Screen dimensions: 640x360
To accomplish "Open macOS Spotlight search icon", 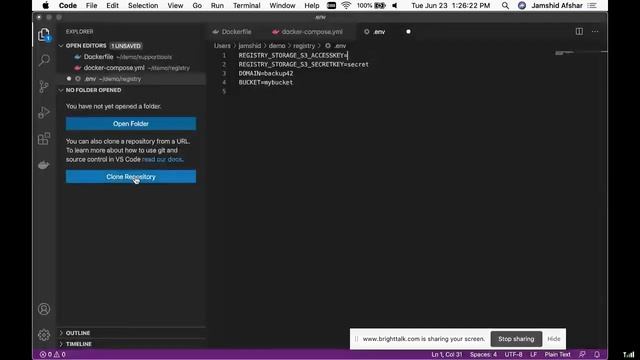I will (x=505, y=6).
